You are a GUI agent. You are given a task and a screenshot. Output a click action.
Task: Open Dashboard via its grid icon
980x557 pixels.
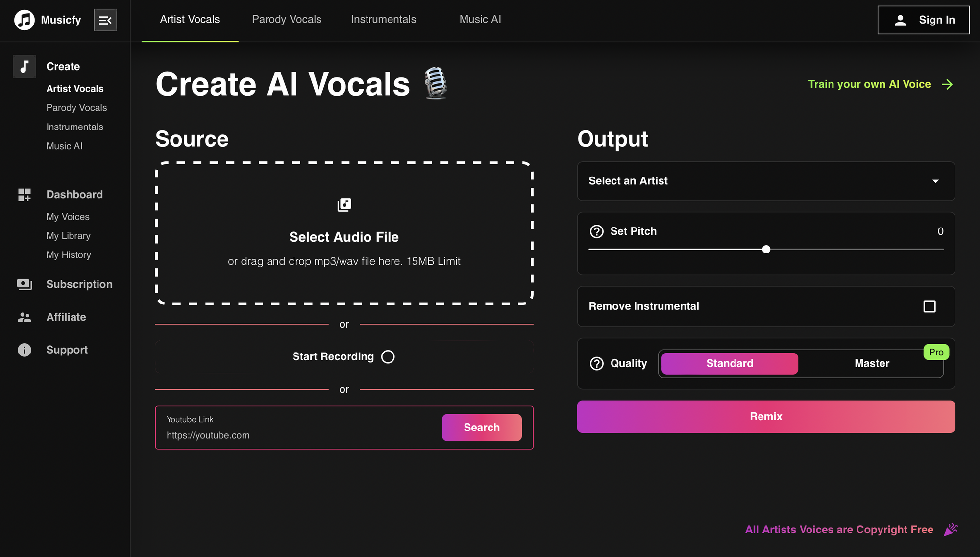[x=24, y=195]
